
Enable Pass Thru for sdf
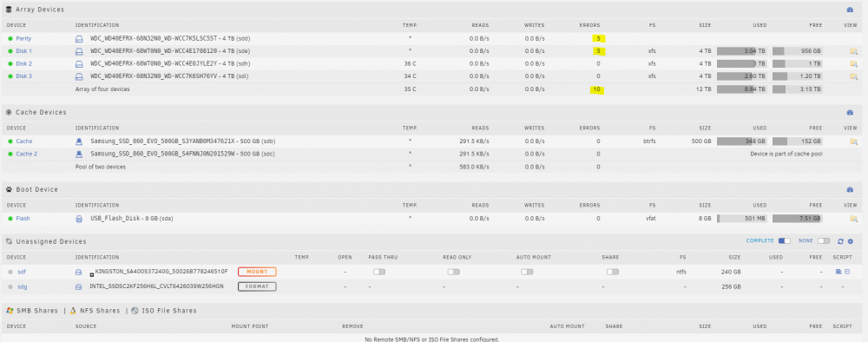379,272
